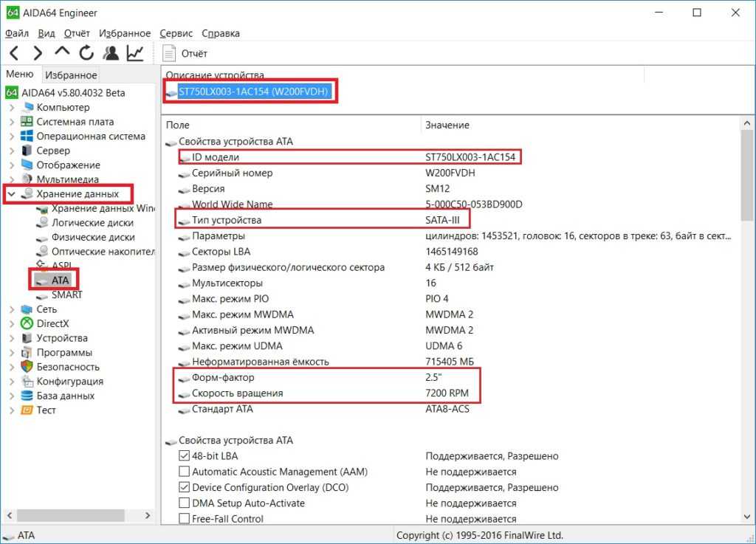
Task: Click the Отображение monitor icon
Action: pos(27,165)
